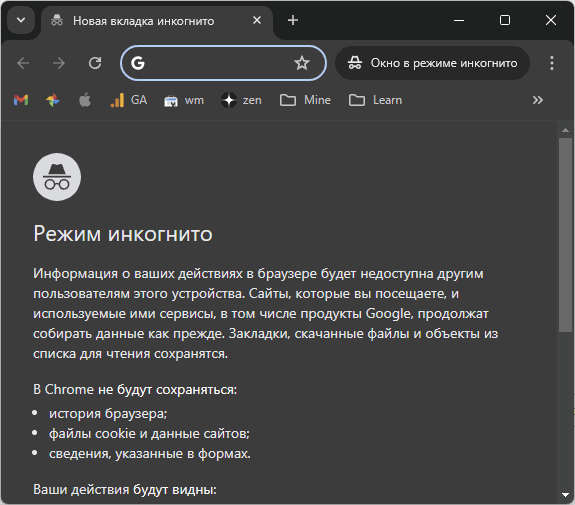Minimize the incognito browser window
575x505 pixels.
pyautogui.click(x=459, y=20)
